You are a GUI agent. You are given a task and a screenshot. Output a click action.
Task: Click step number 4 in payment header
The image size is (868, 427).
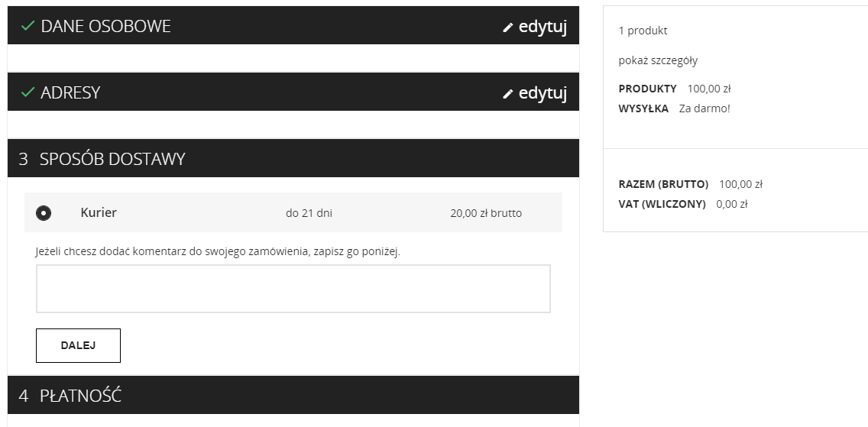[x=24, y=396]
